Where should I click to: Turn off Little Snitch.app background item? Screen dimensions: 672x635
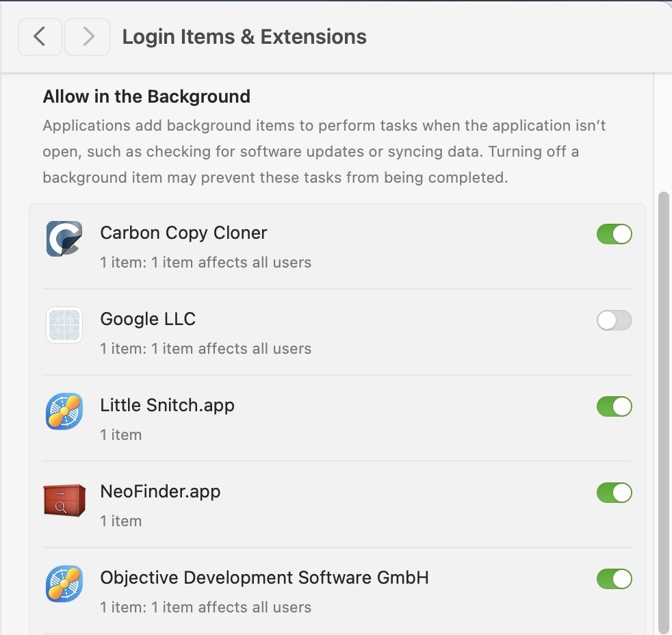(x=614, y=406)
